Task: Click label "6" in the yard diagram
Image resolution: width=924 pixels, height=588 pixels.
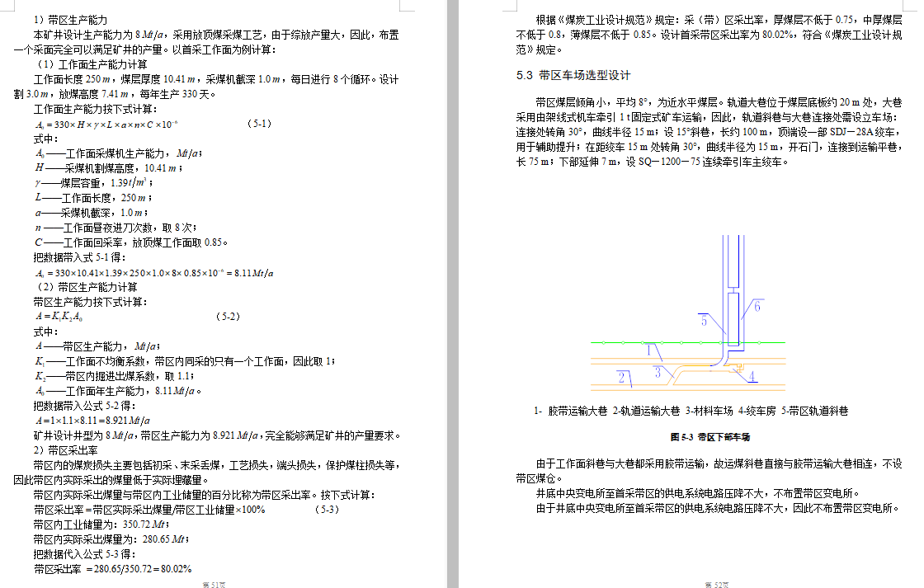Action: pos(757,307)
